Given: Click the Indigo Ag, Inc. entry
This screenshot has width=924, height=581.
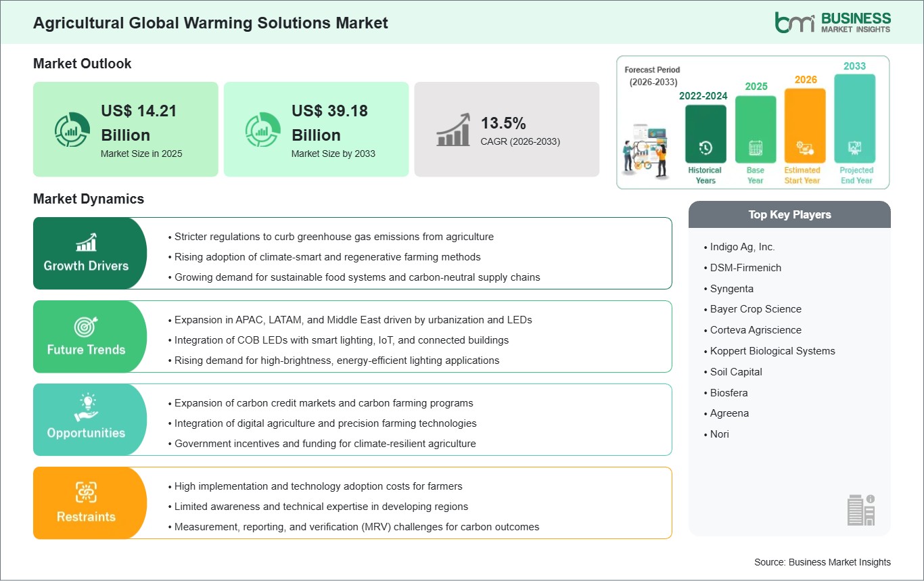Looking at the screenshot, I should pyautogui.click(x=742, y=247).
